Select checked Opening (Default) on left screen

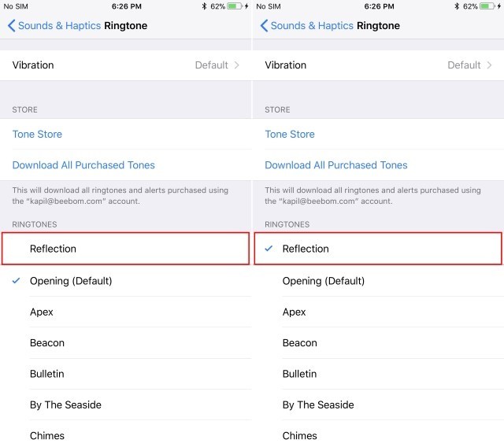click(x=125, y=281)
